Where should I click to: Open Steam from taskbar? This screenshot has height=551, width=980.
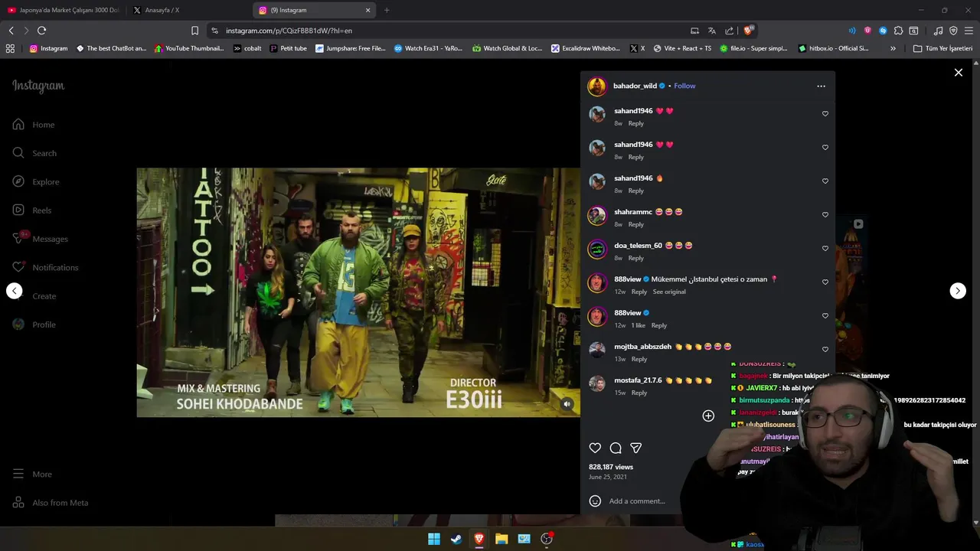[456, 539]
